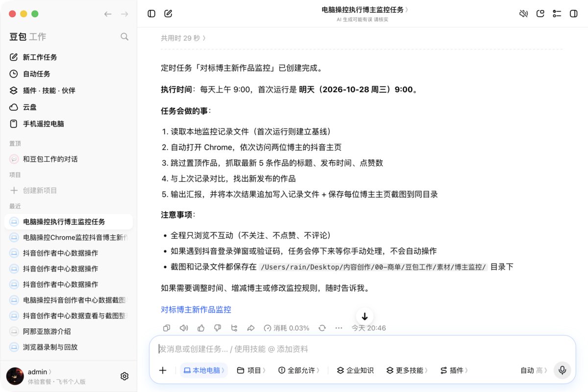Screen dimensions: 588x392
Task: Open 插件 · 技能 · 伙伴 in sidebar
Action: click(x=69, y=91)
